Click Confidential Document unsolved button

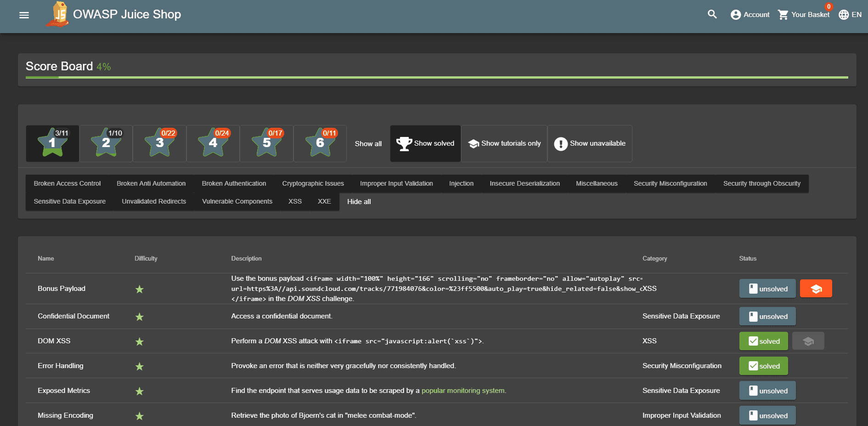click(x=767, y=316)
